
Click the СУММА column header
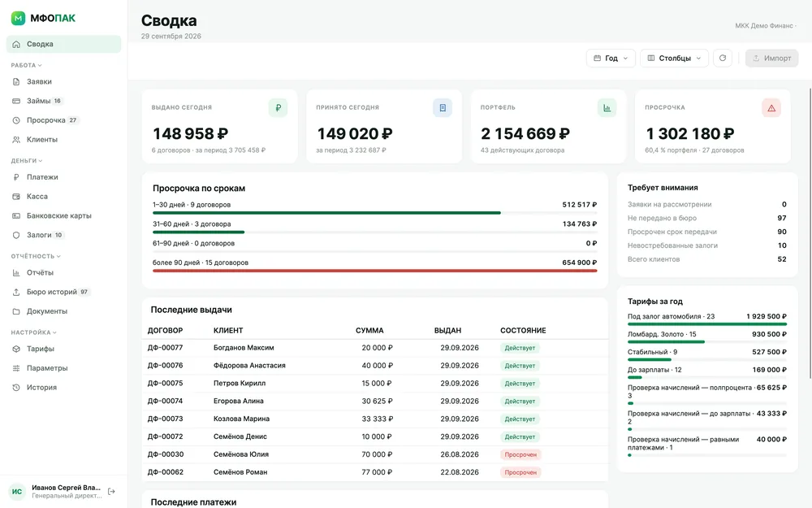coord(369,330)
